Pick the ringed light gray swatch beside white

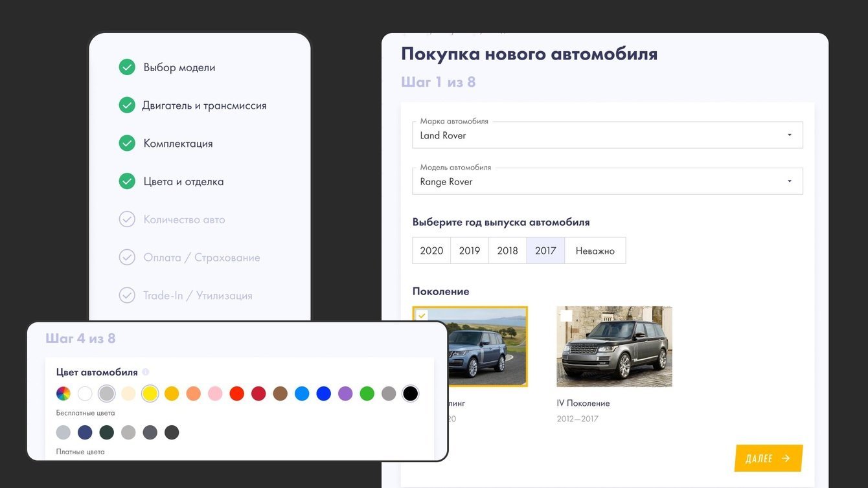(x=107, y=394)
